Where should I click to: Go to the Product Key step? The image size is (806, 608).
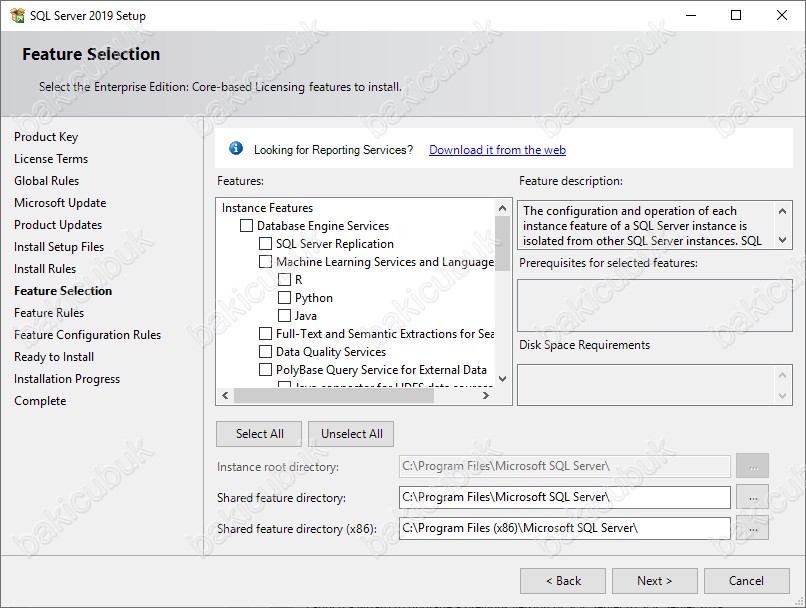coord(46,137)
